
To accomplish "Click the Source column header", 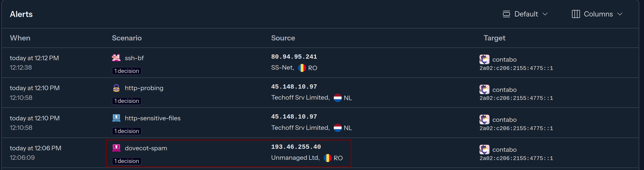I will click(283, 38).
